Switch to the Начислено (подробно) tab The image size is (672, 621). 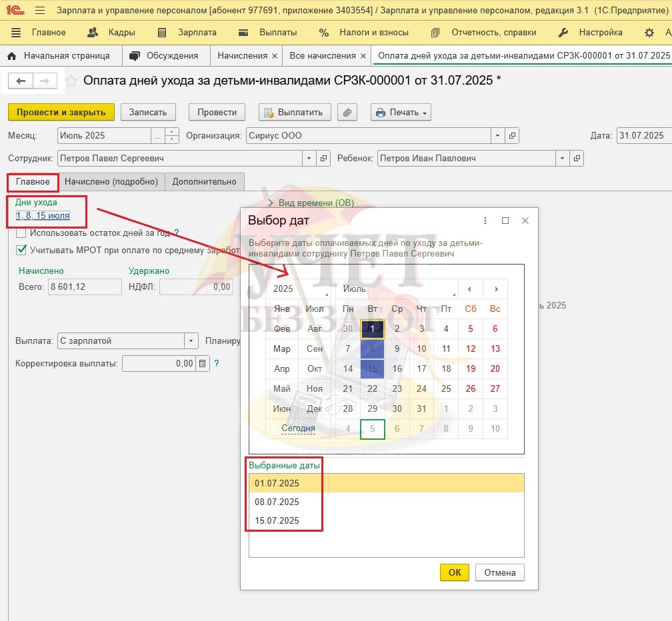[111, 182]
